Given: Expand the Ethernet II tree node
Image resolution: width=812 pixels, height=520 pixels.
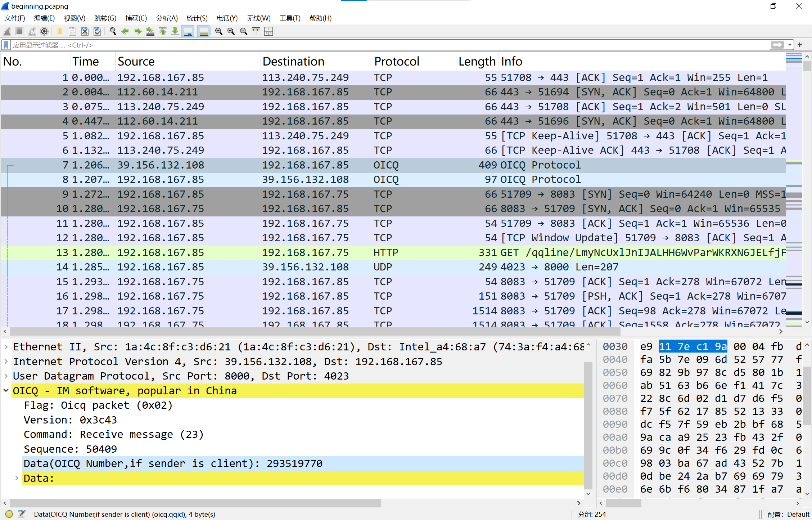Looking at the screenshot, I should (x=6, y=347).
